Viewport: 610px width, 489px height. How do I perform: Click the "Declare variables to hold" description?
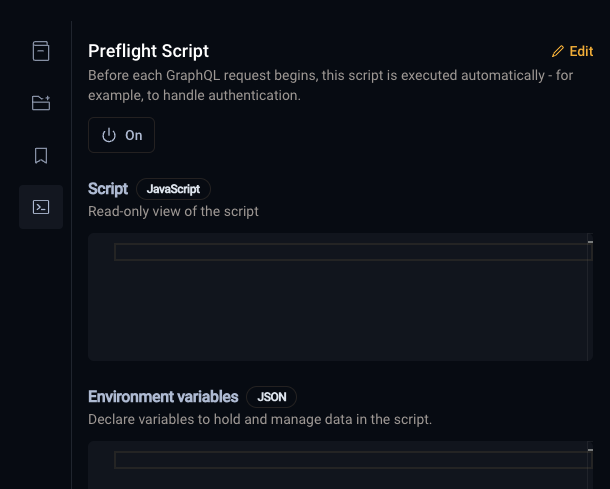(260, 419)
